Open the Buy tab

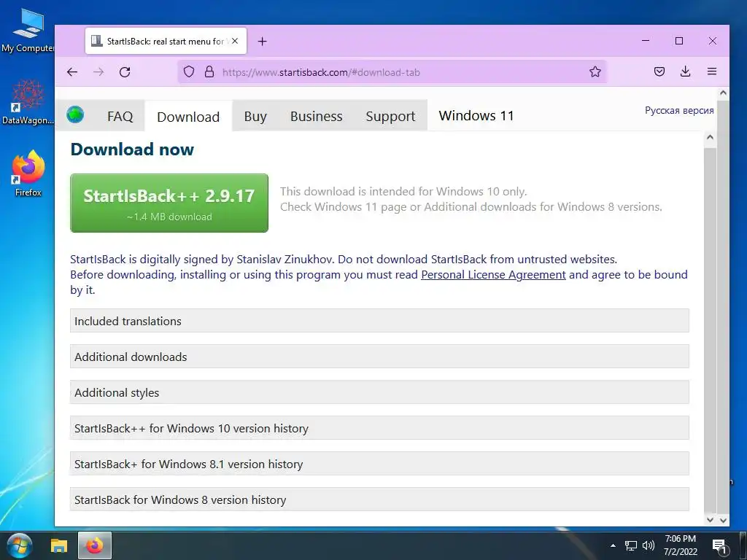[255, 116]
